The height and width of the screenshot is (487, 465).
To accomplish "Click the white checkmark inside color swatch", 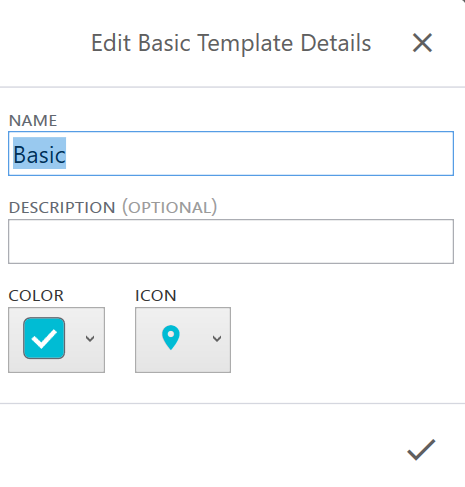I will (x=44, y=339).
